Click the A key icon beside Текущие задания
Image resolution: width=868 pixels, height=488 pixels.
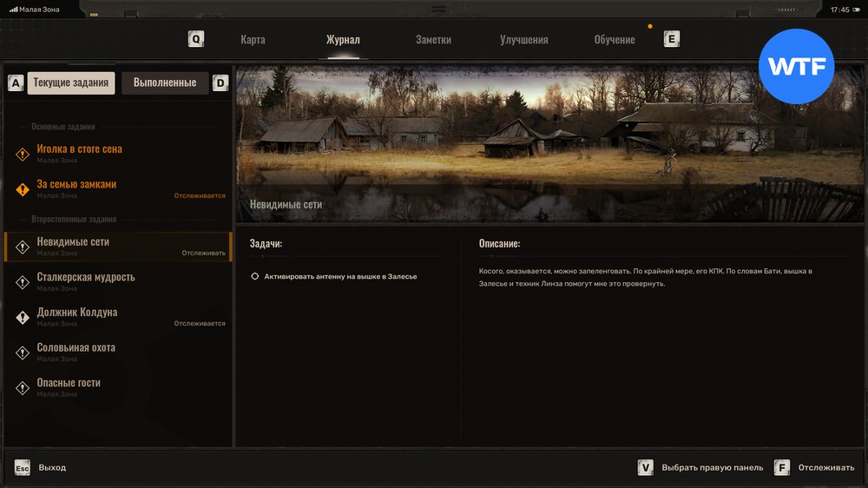tap(16, 83)
